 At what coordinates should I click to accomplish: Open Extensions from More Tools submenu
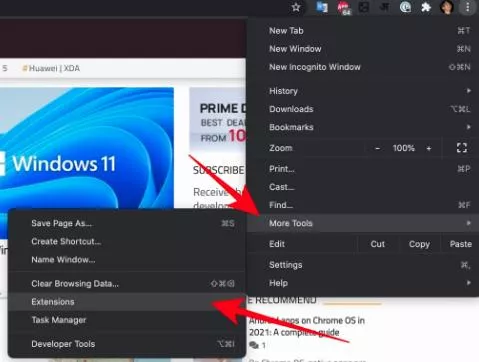pyautogui.click(x=127, y=302)
